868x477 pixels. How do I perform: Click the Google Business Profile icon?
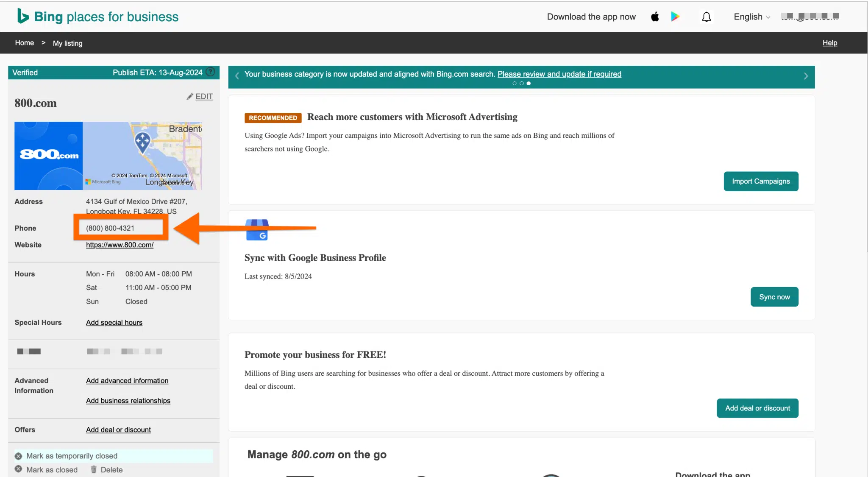(257, 230)
